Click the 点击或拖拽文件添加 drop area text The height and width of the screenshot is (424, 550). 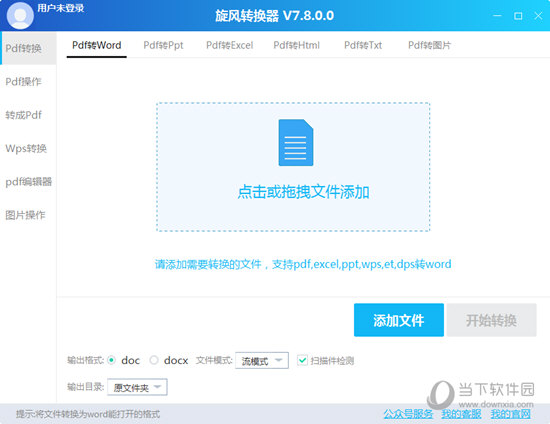coord(303,192)
